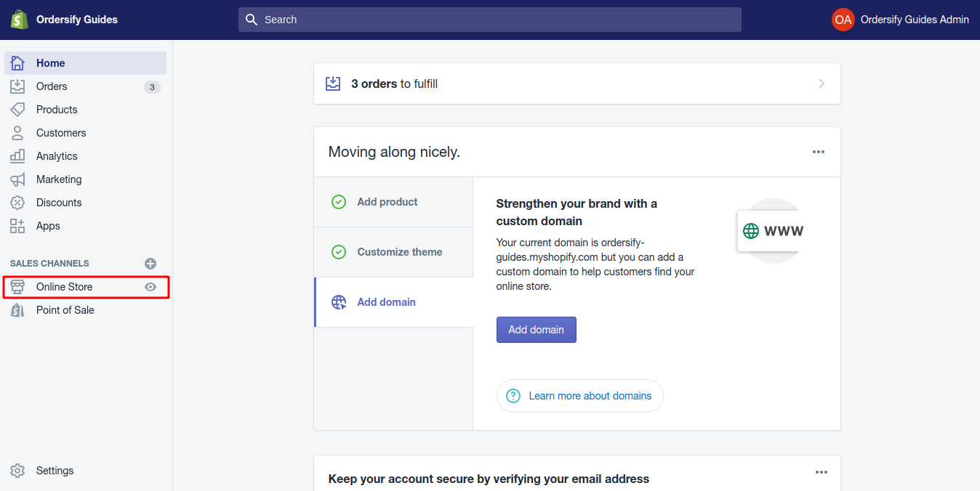Click the email verification heading text
Viewport: 980px width, 491px height.
489,479
